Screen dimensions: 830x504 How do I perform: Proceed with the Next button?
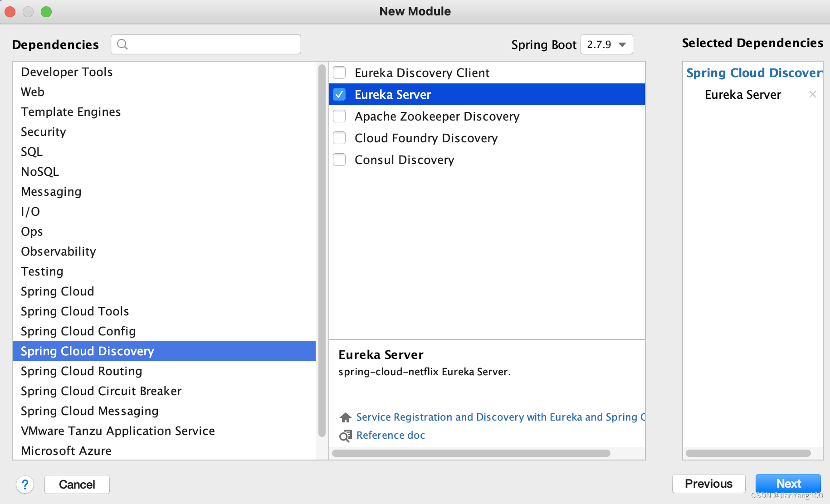(788, 484)
